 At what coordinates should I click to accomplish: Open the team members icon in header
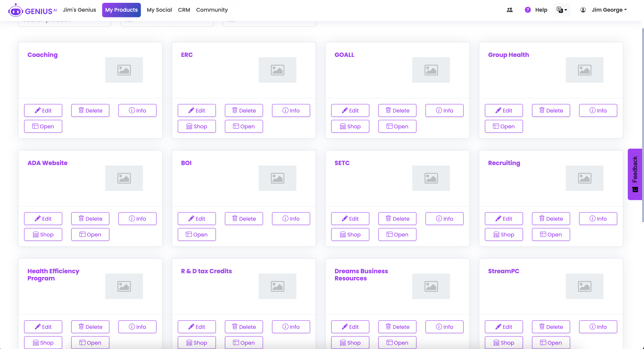[510, 10]
